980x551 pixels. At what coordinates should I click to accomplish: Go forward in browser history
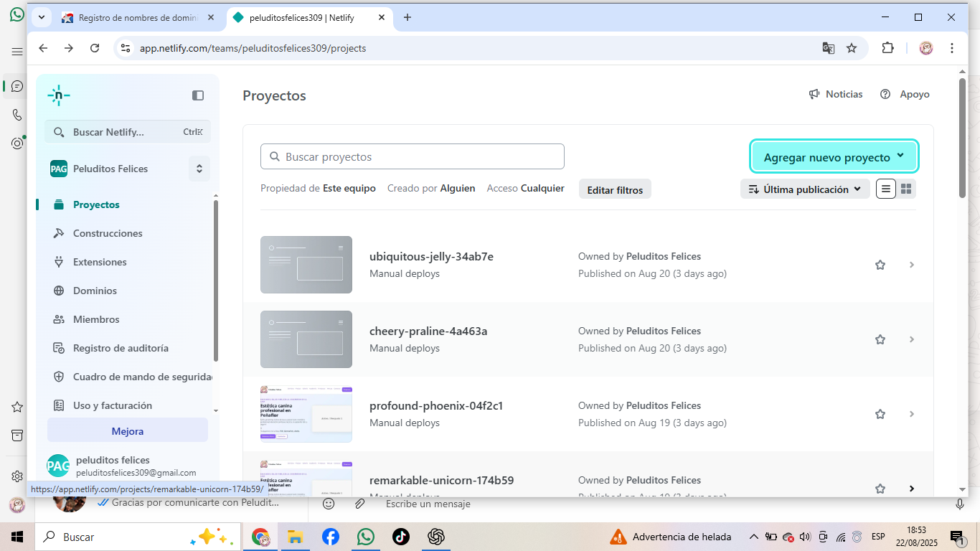tap(69, 48)
